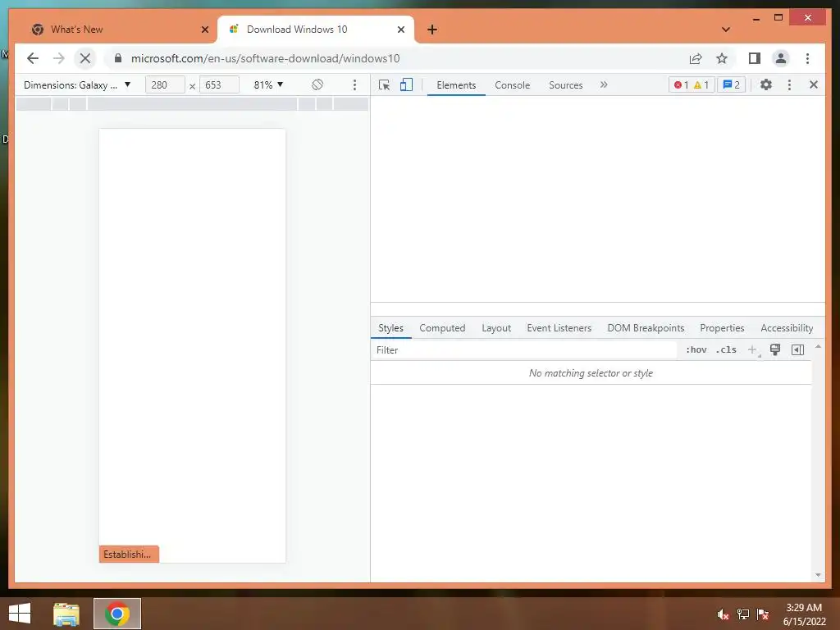Open DevTools settings gear
The width and height of the screenshot is (840, 630).
pos(766,84)
